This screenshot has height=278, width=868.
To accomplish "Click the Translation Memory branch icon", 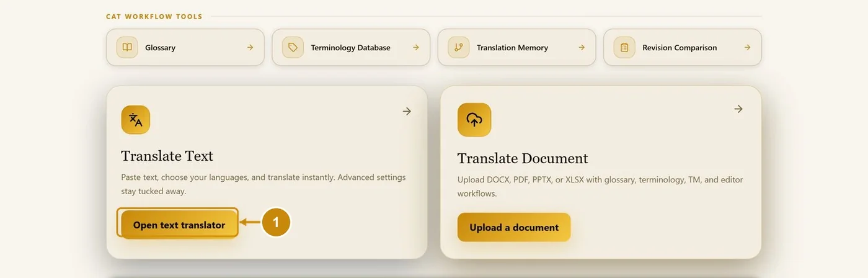I will [459, 47].
